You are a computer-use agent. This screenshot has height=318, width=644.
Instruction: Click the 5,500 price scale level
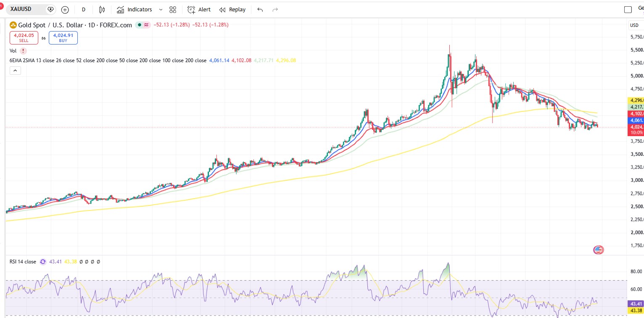[x=637, y=50]
